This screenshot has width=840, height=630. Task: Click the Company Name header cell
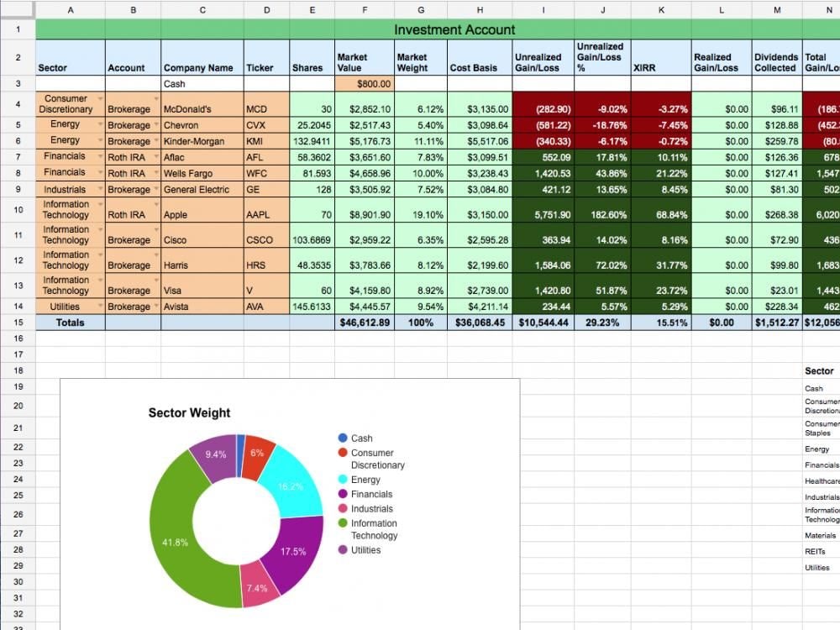202,57
